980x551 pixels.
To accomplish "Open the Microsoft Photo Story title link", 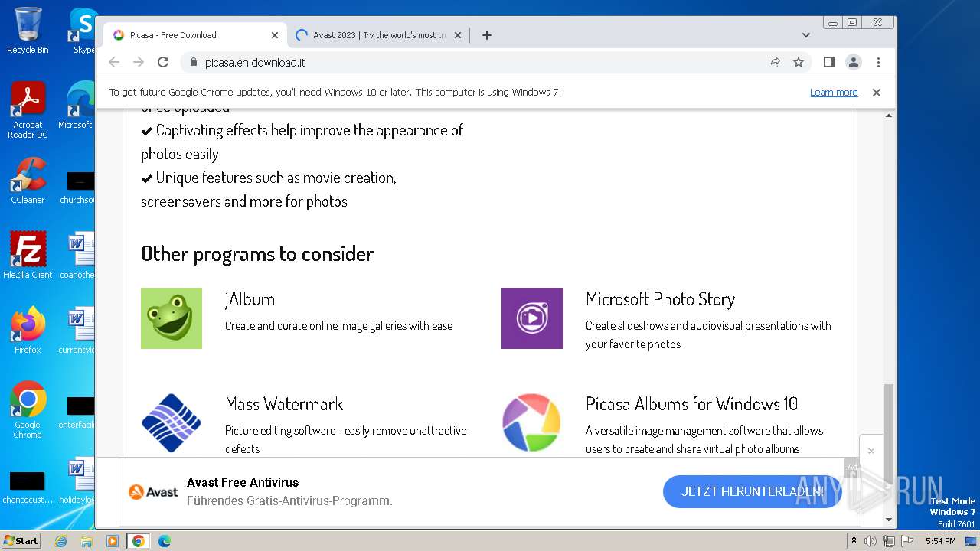I will pos(660,299).
